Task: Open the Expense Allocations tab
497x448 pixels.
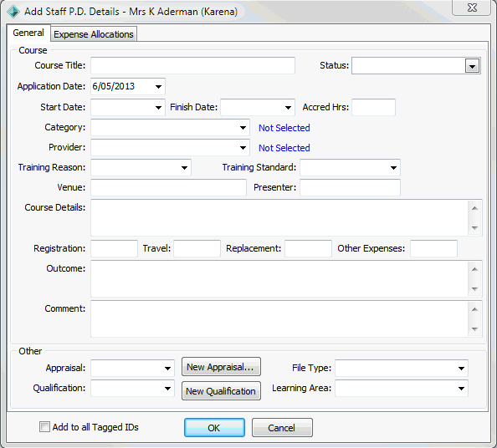Action: (x=94, y=34)
